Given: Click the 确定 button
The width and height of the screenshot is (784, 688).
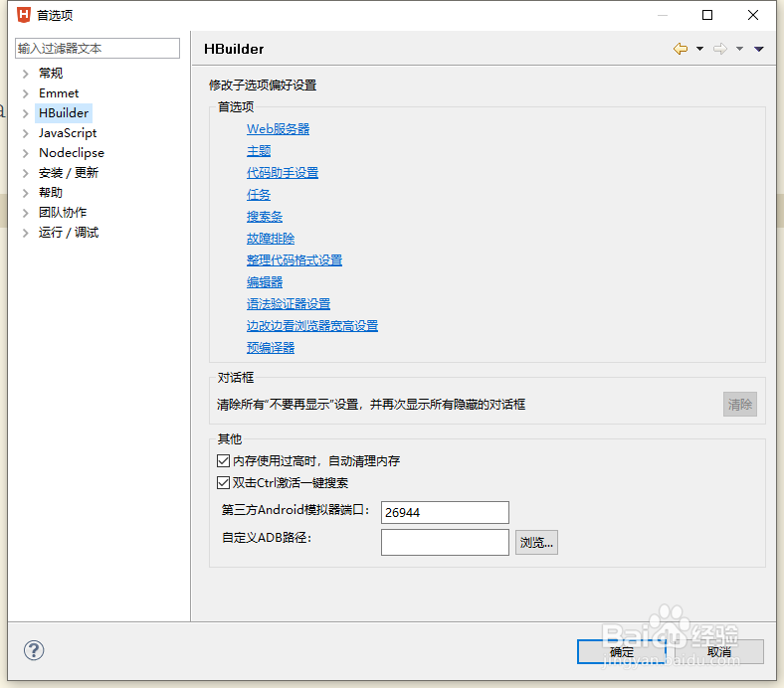Looking at the screenshot, I should click(x=622, y=651).
